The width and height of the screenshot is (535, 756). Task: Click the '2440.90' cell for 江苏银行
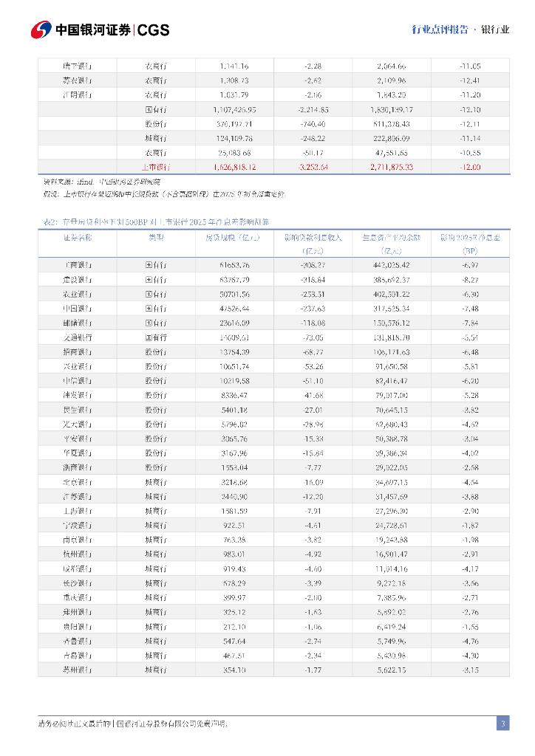234,497
